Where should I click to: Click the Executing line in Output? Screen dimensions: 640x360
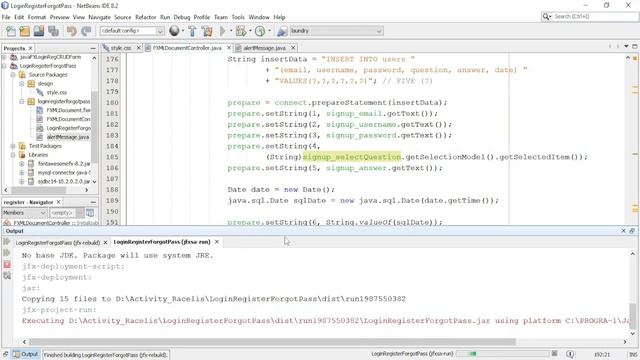click(x=325, y=321)
